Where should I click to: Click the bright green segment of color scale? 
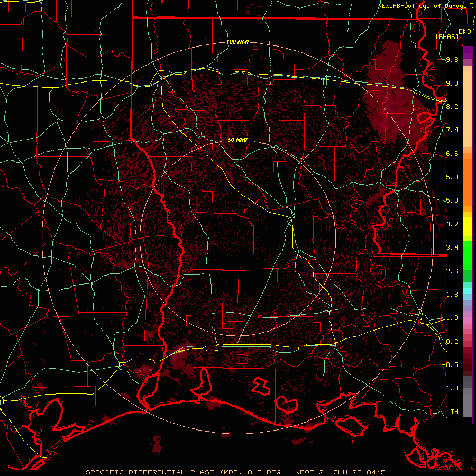(467, 255)
